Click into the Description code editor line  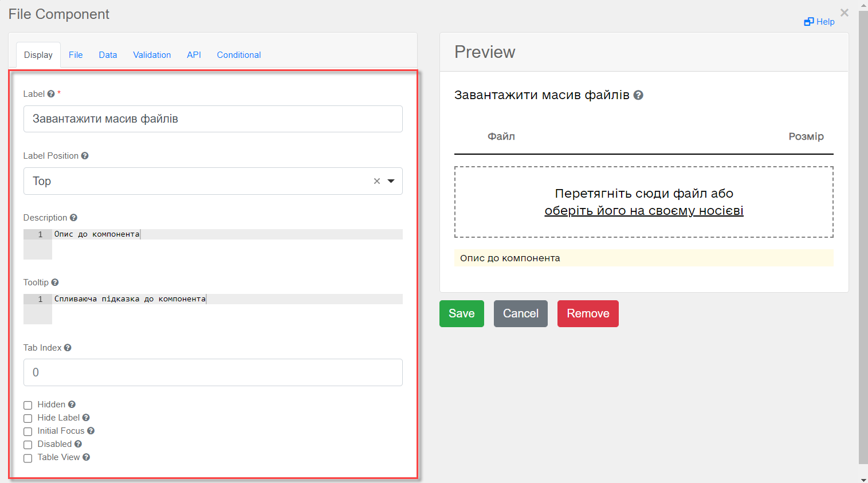click(x=227, y=234)
